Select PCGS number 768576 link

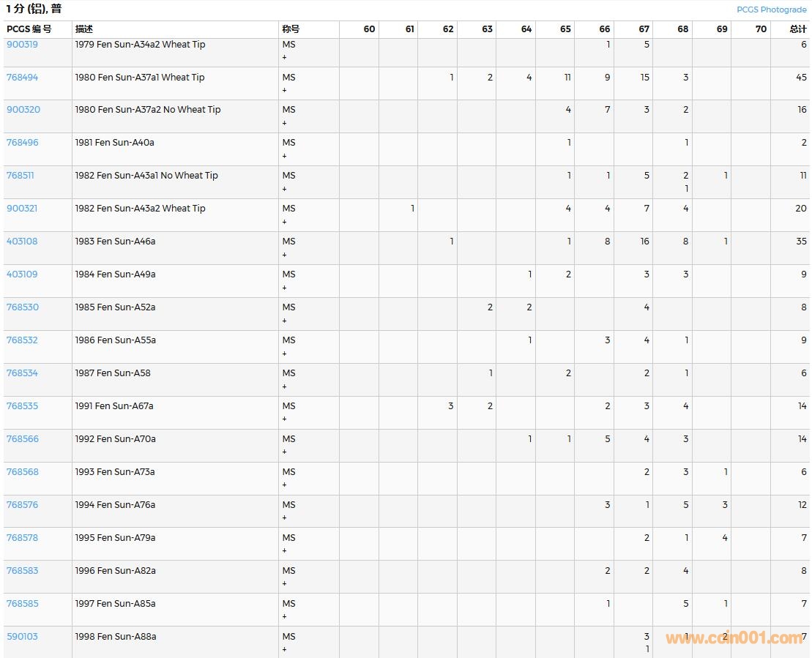click(22, 505)
